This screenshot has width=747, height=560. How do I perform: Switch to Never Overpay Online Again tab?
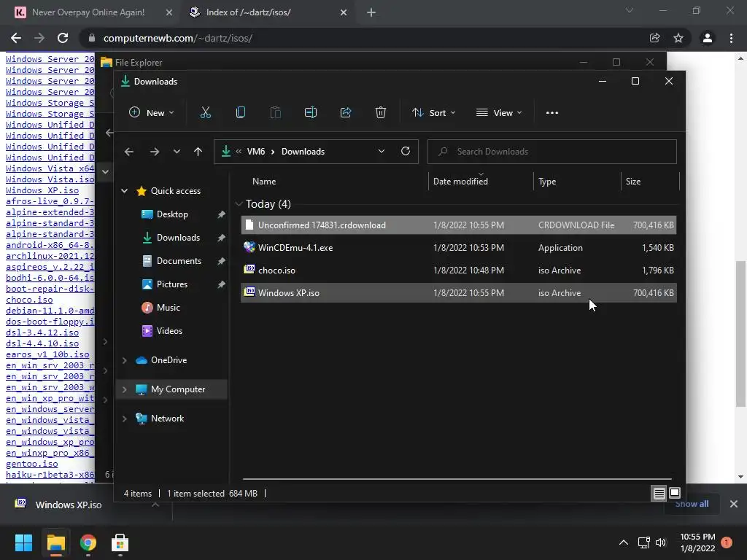coord(88,12)
